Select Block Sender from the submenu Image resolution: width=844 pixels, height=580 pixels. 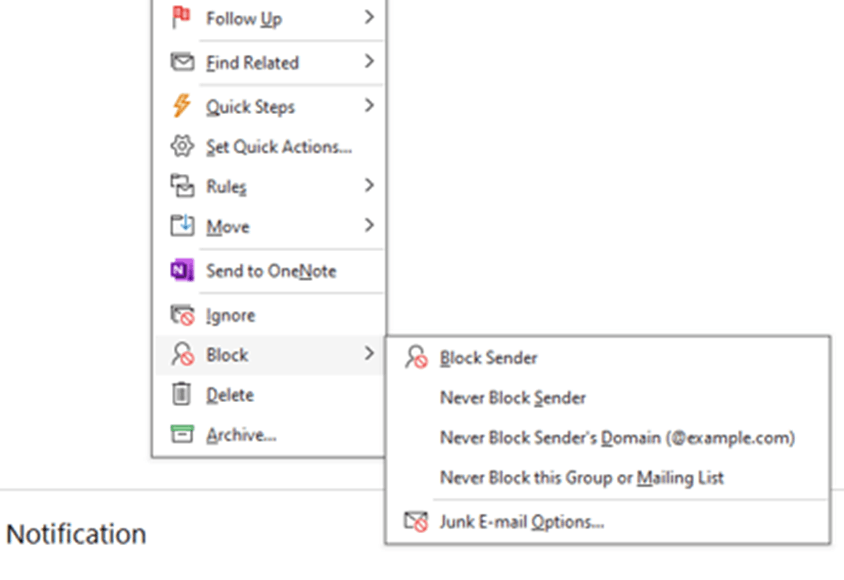click(x=488, y=357)
